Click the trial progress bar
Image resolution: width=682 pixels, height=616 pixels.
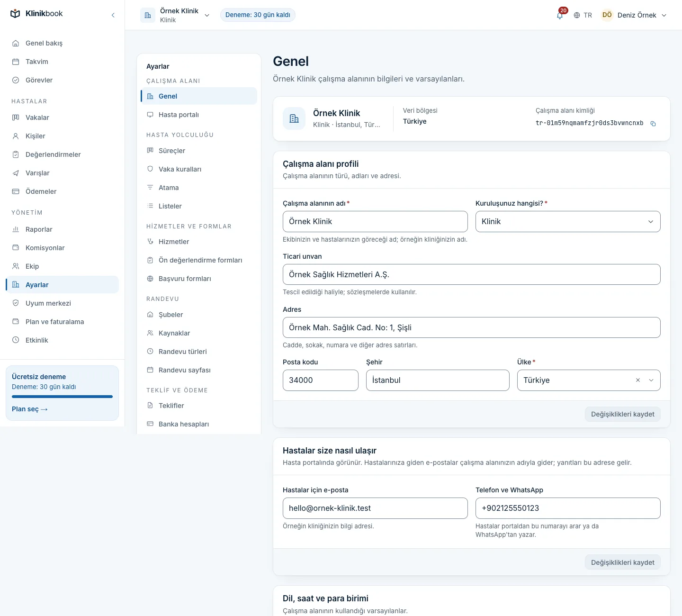[x=62, y=397]
